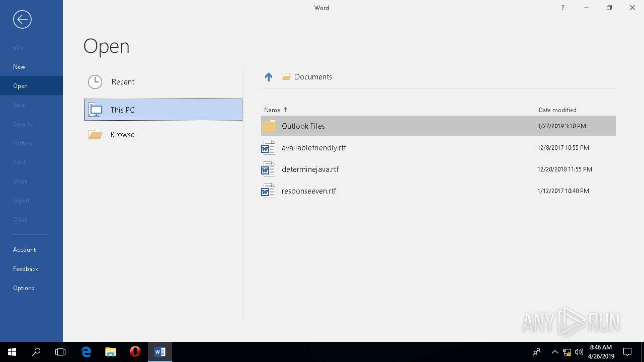Click the computer icon beside This PC
The height and width of the screenshot is (362, 644).
pos(95,110)
